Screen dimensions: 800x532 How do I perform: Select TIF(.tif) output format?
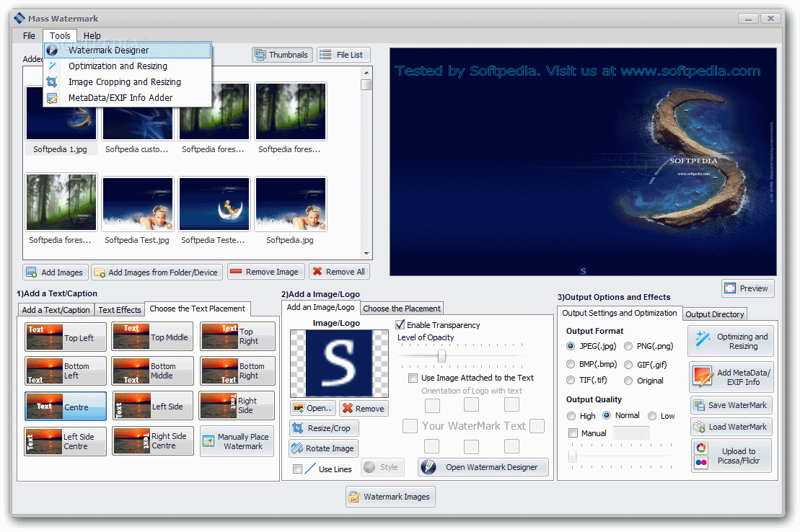[x=571, y=380]
